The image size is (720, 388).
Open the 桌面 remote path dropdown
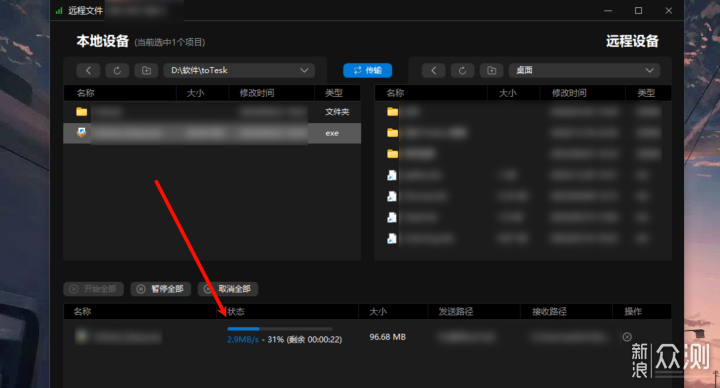point(585,70)
